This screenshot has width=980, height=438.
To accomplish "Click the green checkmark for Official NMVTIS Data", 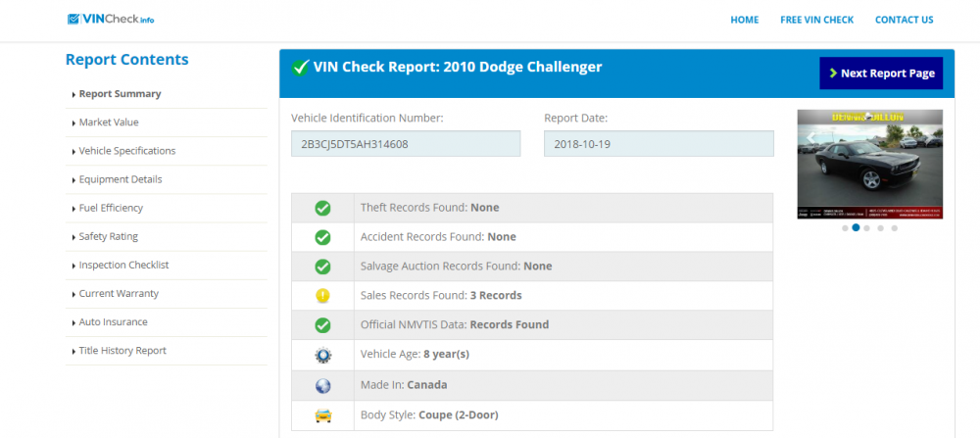I will click(322, 325).
